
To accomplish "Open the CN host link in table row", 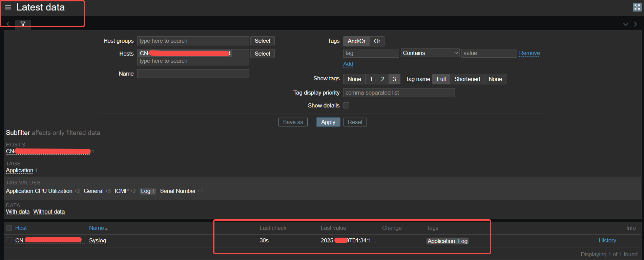I will coord(50,240).
